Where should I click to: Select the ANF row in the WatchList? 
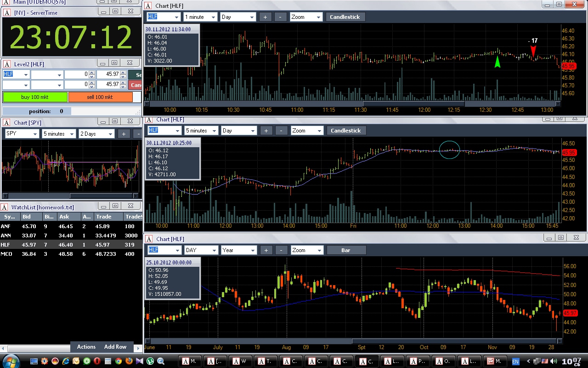coord(71,226)
